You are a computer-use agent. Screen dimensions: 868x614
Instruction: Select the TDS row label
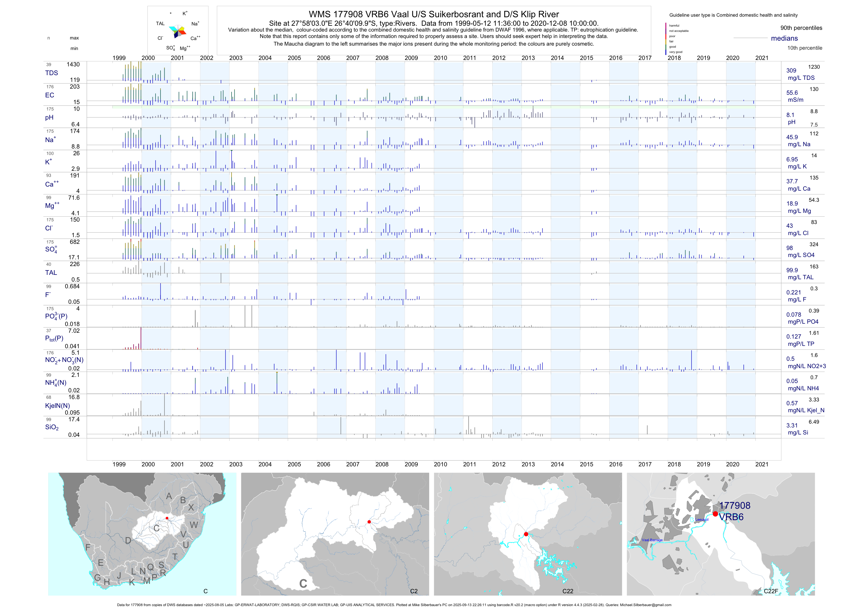[x=51, y=73]
